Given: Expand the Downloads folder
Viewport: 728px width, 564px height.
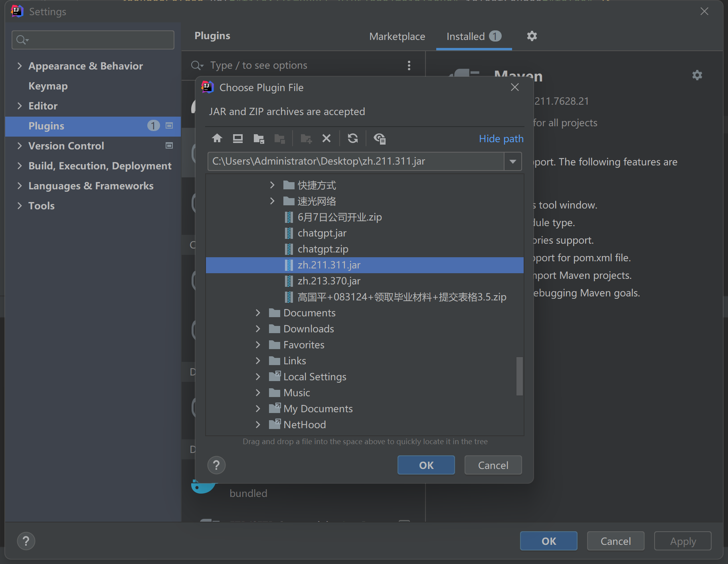Looking at the screenshot, I should (x=258, y=328).
